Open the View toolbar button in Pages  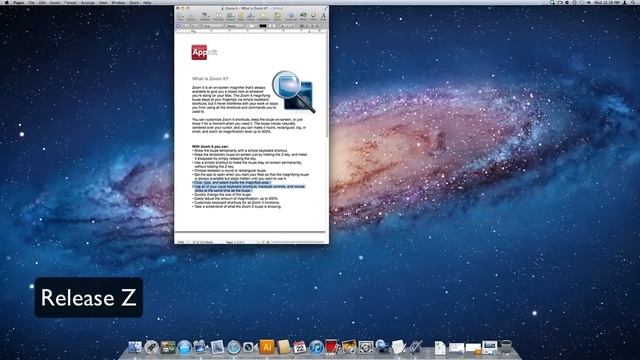click(x=180, y=16)
